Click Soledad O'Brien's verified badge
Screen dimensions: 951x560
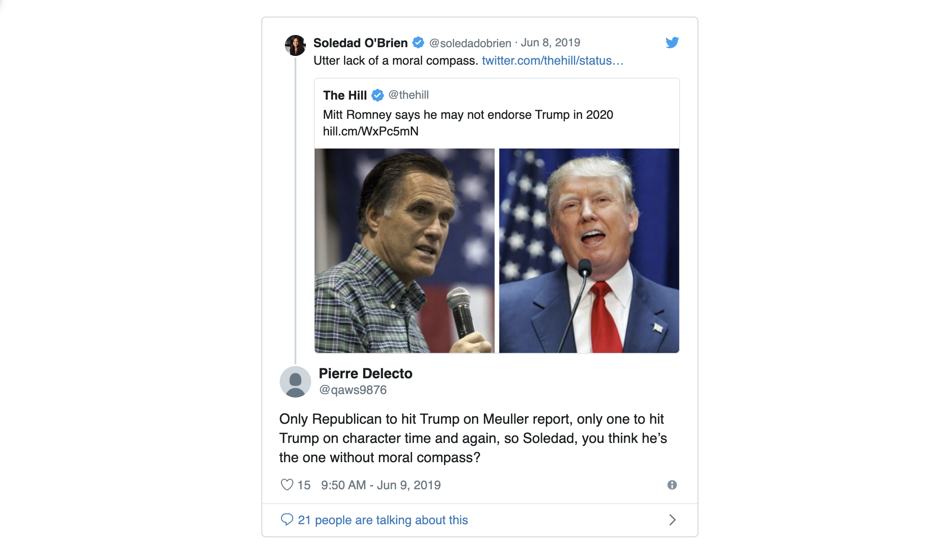click(418, 42)
